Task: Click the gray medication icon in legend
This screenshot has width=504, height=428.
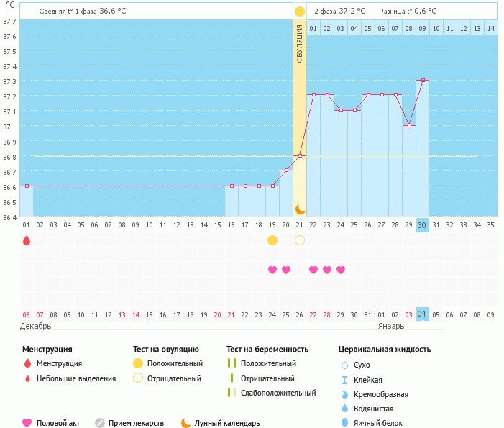Action: [x=100, y=423]
